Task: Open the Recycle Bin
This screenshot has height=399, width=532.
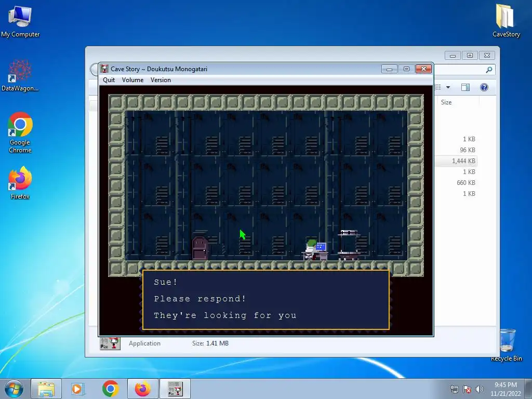Action: click(507, 344)
